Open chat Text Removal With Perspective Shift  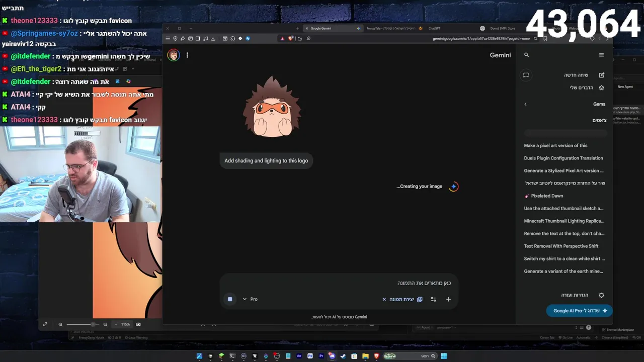coord(561,246)
